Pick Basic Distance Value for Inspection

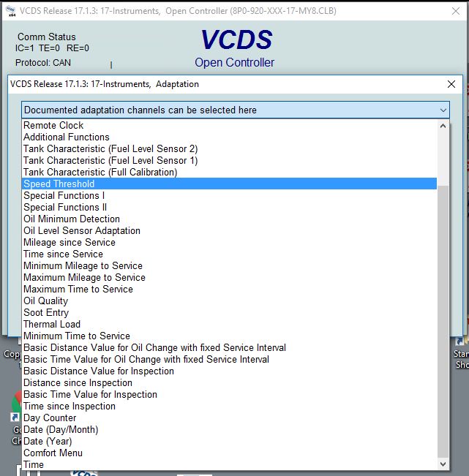point(229,371)
